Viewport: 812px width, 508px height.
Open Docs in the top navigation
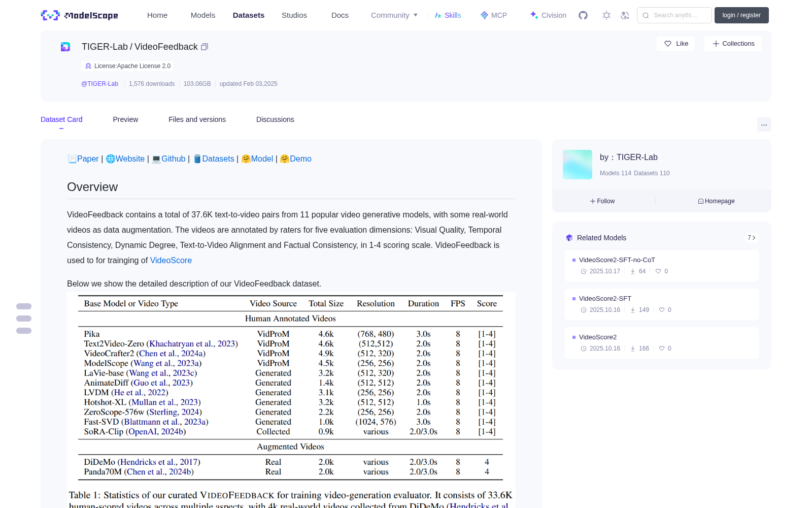click(x=340, y=15)
